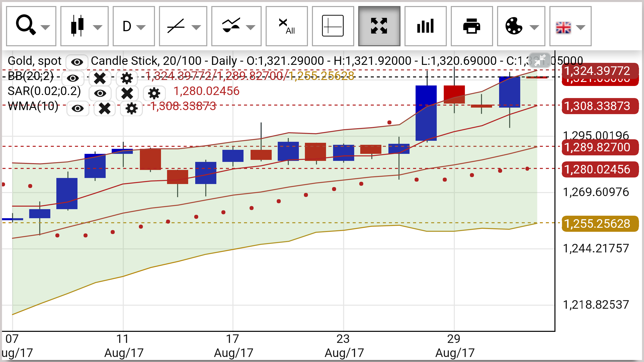644x362 pixels.
Task: Toggle SAR(0.02;0.2) eye icon
Action: [100, 93]
